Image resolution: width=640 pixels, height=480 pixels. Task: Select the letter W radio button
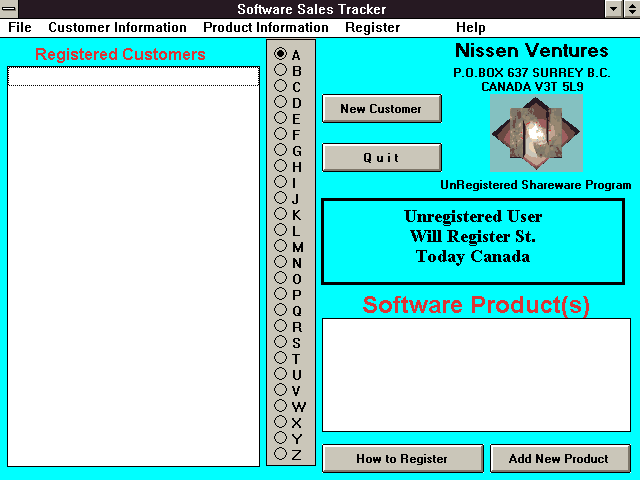[x=281, y=406]
